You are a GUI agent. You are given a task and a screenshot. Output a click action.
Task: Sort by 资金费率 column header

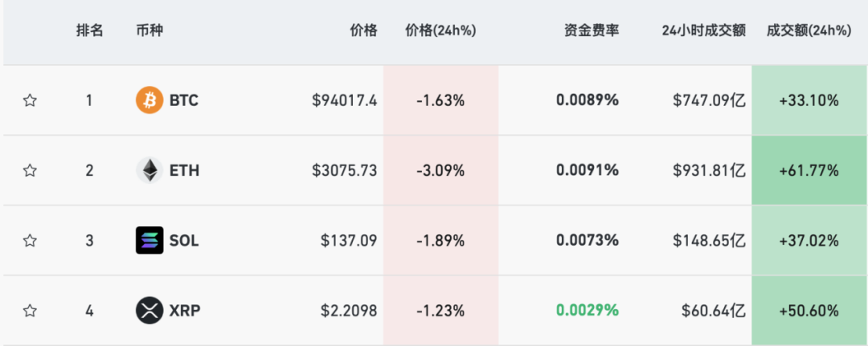tap(592, 31)
